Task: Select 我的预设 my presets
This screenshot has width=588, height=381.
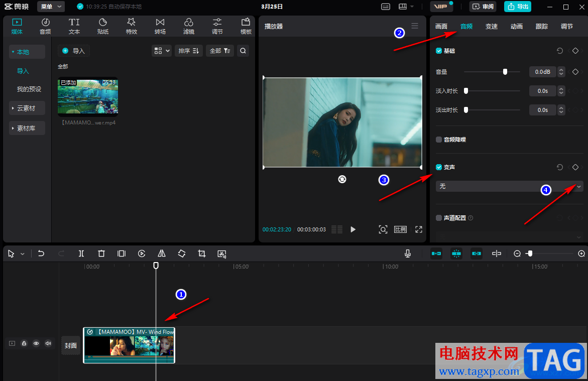Action: 29,89
